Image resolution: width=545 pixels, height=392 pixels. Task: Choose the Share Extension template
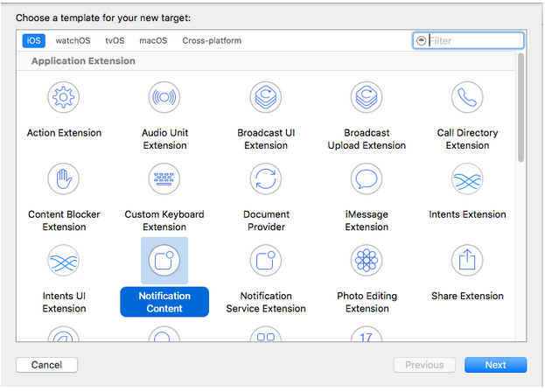coord(467,260)
